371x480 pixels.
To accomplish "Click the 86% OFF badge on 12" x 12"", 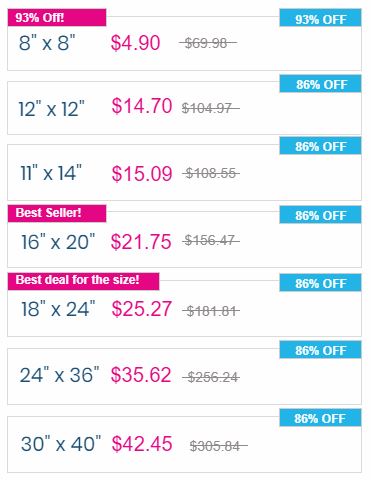I will point(320,84).
